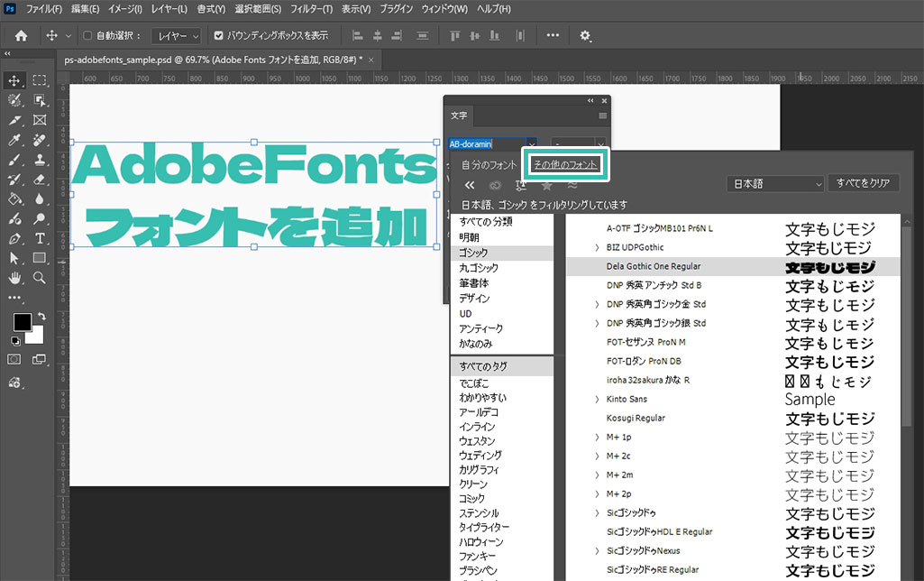Open the フィルター(T) menu
This screenshot has width=924, height=581.
click(311, 9)
